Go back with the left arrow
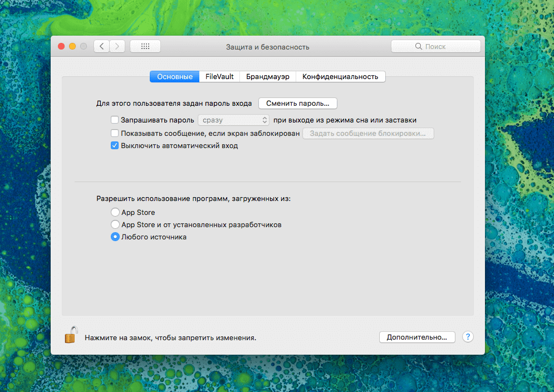This screenshot has width=554, height=392. point(101,47)
